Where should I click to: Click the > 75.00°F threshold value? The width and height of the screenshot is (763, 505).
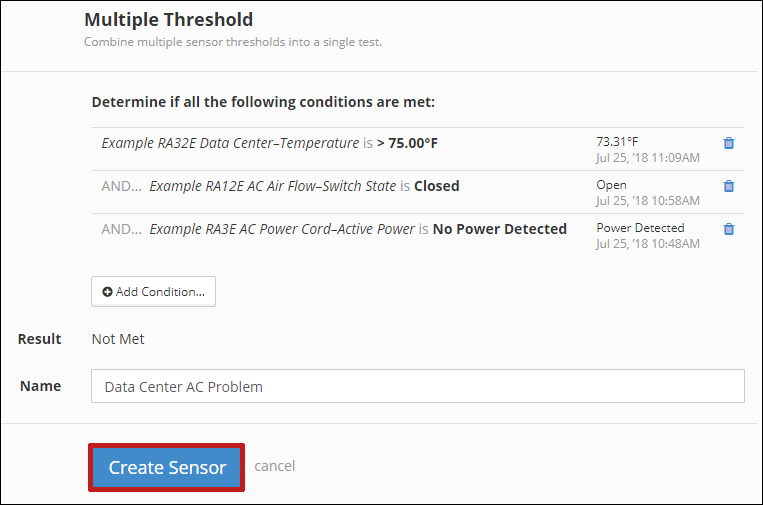pos(407,143)
